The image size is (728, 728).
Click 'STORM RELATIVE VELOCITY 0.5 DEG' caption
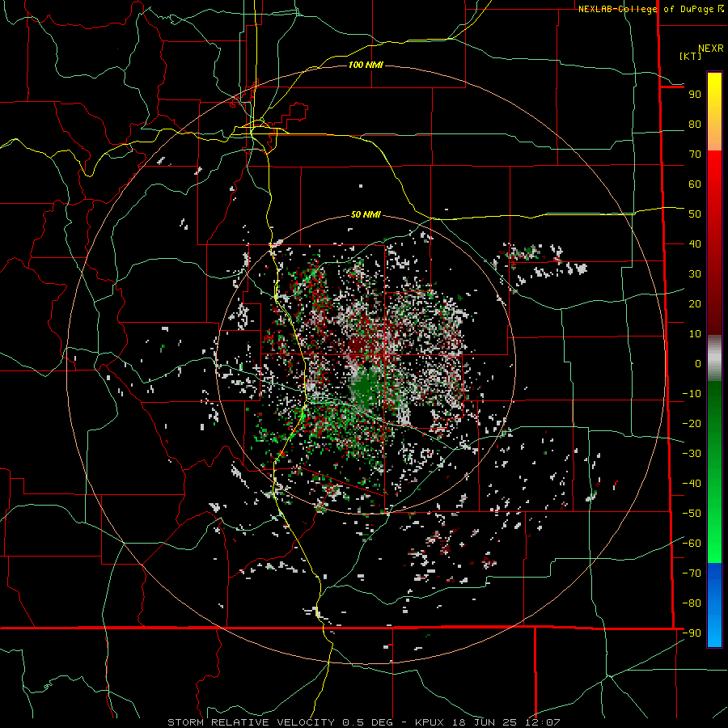coord(280,722)
